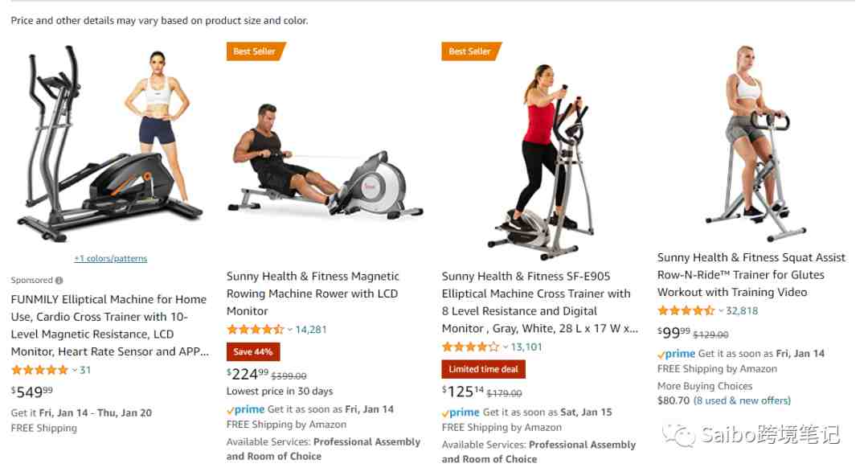This screenshot has height=472, width=868.
Task: Open the FUNMILY elliptical product image
Action: [109, 144]
